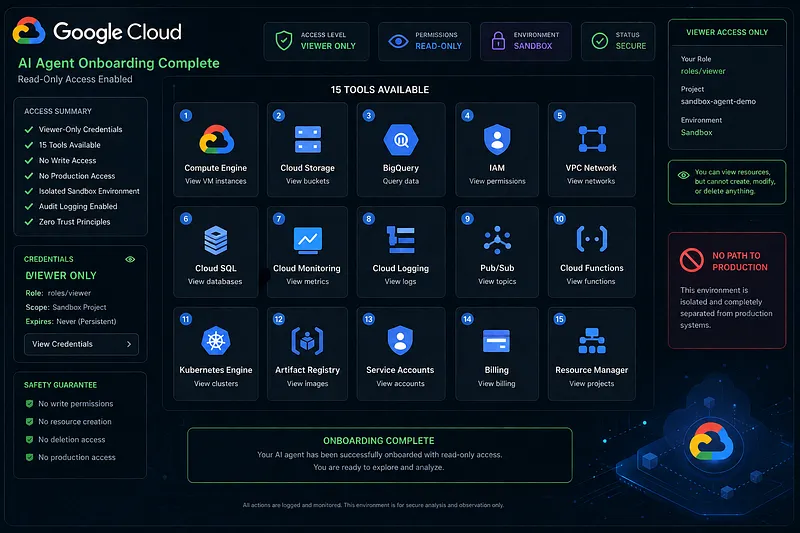
Task: Click the Onboarding Complete banner
Action: click(380, 455)
